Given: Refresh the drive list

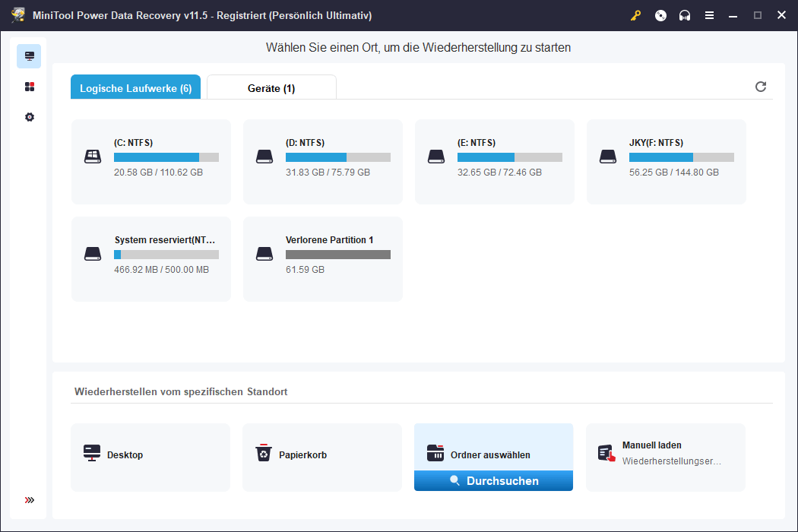Looking at the screenshot, I should [x=760, y=87].
